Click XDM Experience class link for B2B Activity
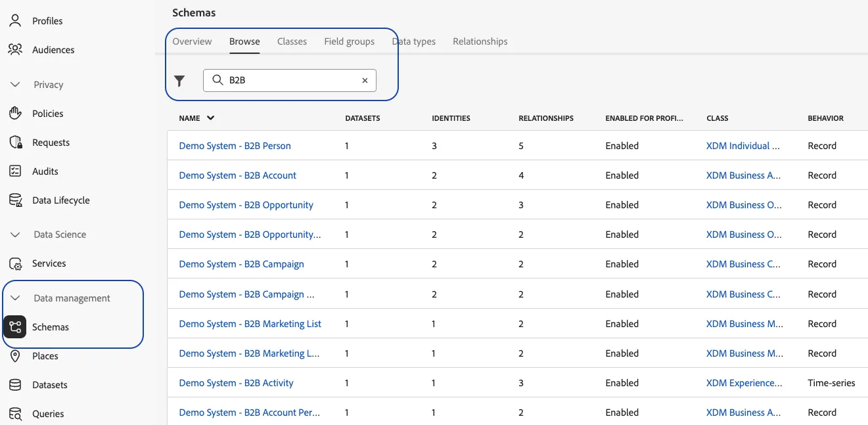This screenshot has height=425, width=868. point(744,383)
